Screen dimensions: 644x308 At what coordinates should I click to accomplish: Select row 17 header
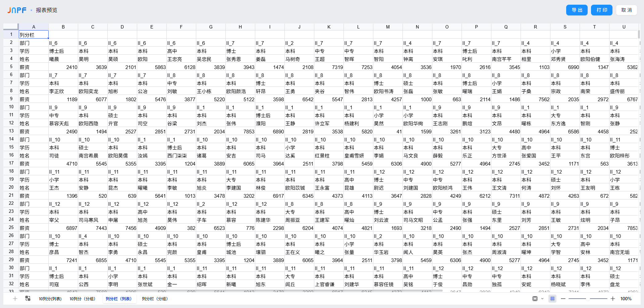click(11, 163)
